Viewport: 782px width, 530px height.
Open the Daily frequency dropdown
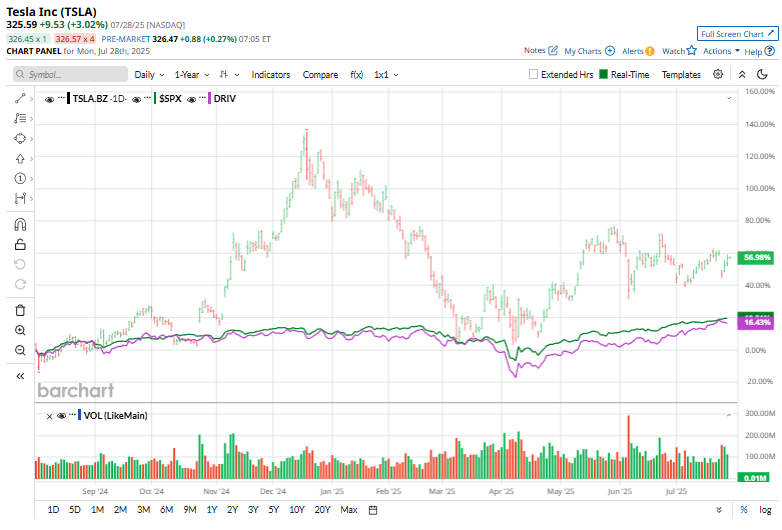coord(149,74)
